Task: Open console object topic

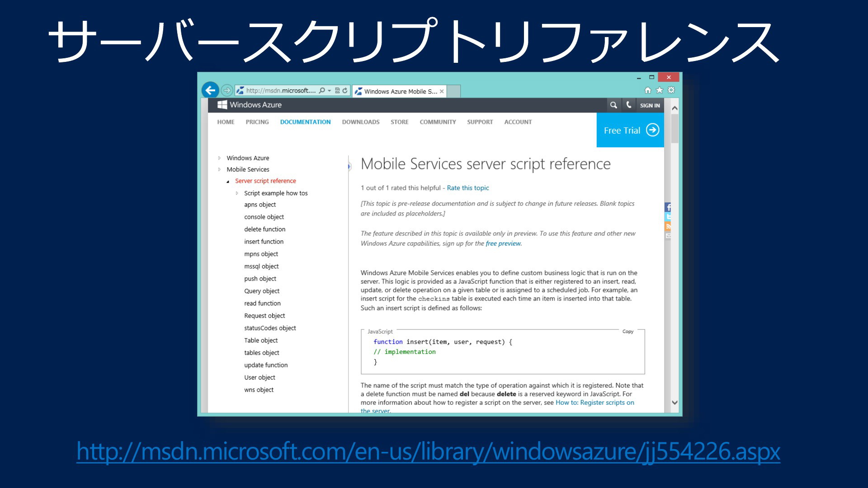Action: [264, 217]
